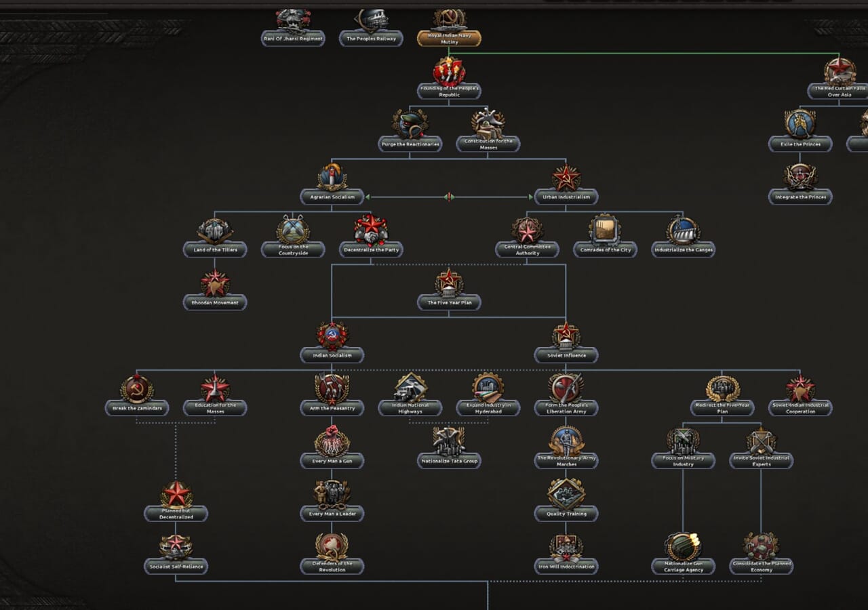Select the Royal Indian Navy Mutiny label
This screenshot has width=868, height=610.
[x=449, y=39]
